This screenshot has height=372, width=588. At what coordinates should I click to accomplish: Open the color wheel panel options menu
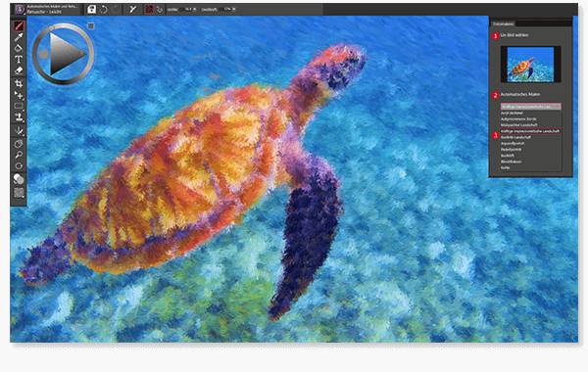click(91, 25)
